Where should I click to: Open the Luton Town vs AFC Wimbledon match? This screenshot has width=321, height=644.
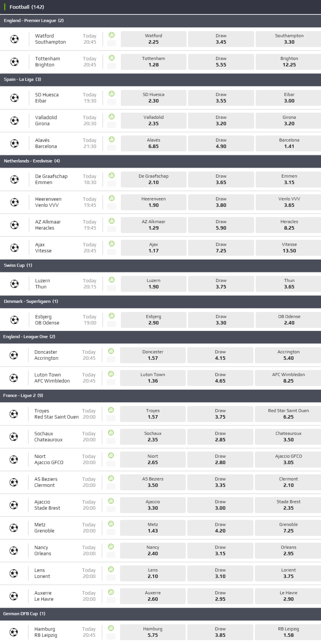(52, 378)
